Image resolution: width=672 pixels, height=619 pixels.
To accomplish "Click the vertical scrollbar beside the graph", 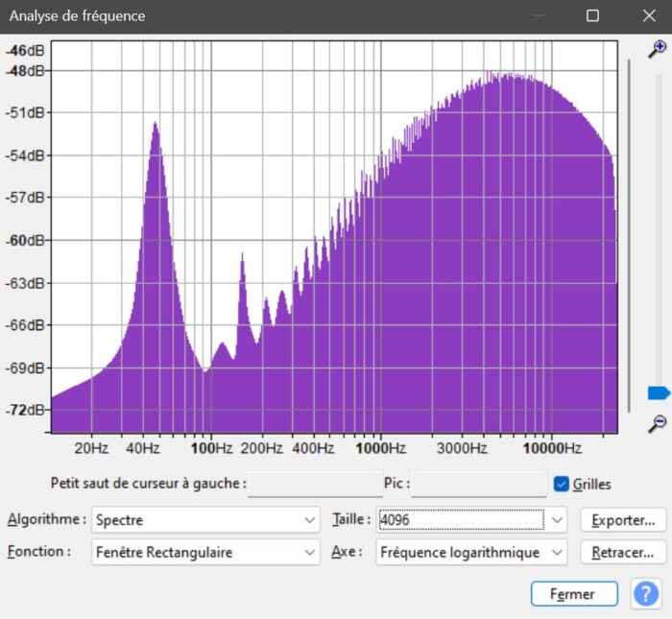I will [x=629, y=236].
